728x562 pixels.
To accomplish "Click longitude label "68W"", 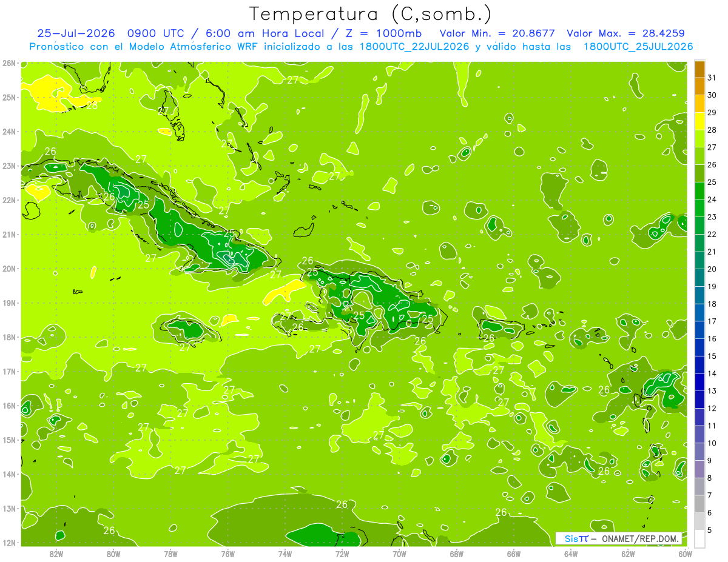I will pyautogui.click(x=457, y=554).
